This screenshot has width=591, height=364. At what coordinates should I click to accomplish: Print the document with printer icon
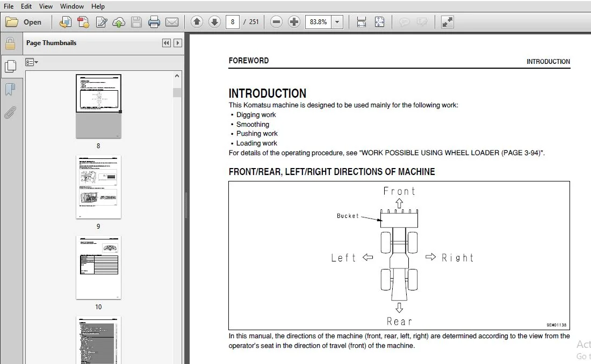154,22
